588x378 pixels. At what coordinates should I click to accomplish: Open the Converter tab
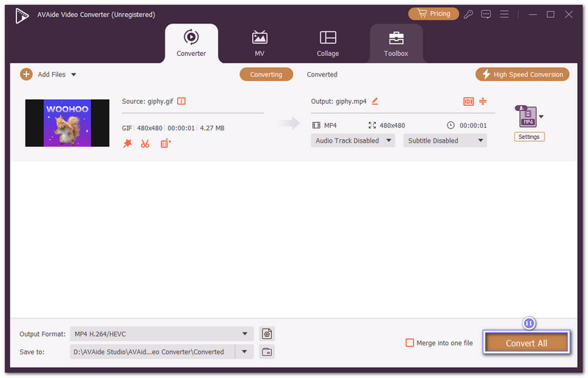[x=191, y=43]
